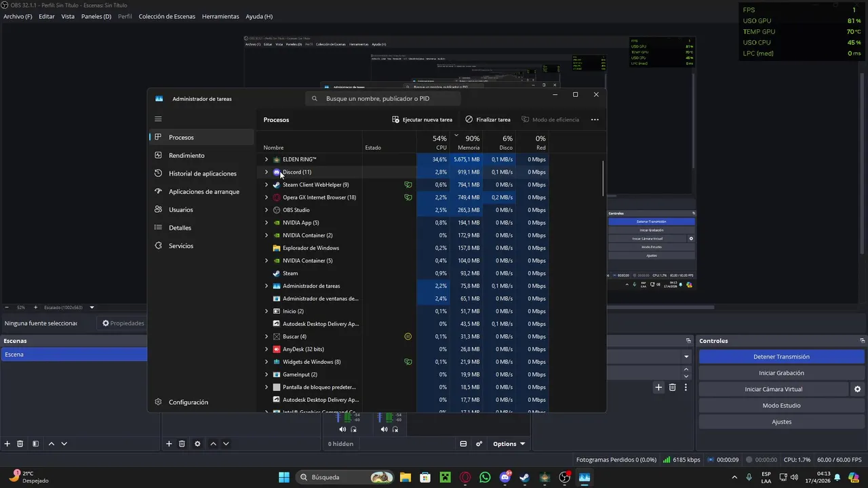
Task: Float the Controles dock panel
Action: coord(863,341)
